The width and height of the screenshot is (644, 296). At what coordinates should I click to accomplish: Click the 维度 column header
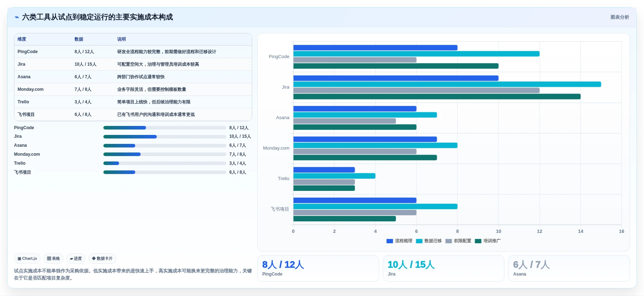(x=22, y=39)
